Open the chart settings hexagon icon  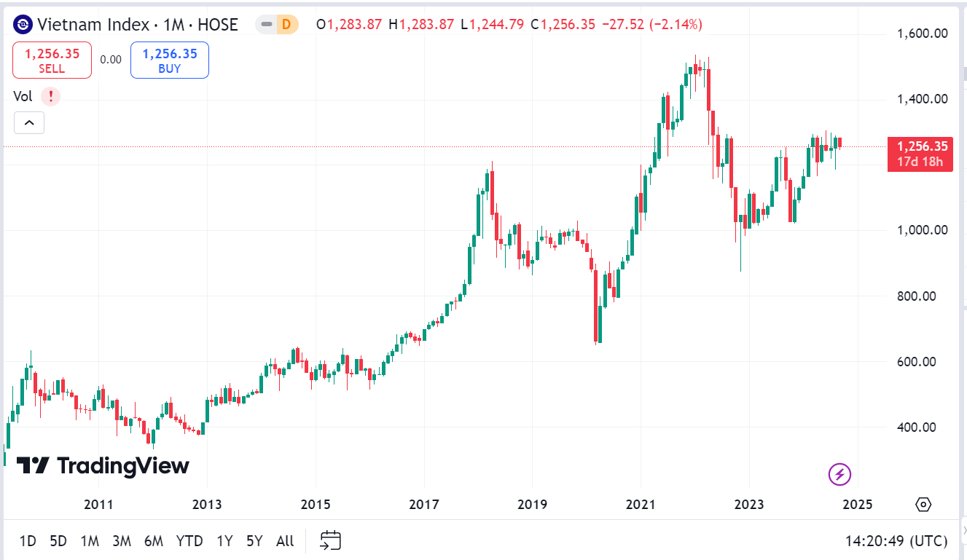pyautogui.click(x=923, y=505)
